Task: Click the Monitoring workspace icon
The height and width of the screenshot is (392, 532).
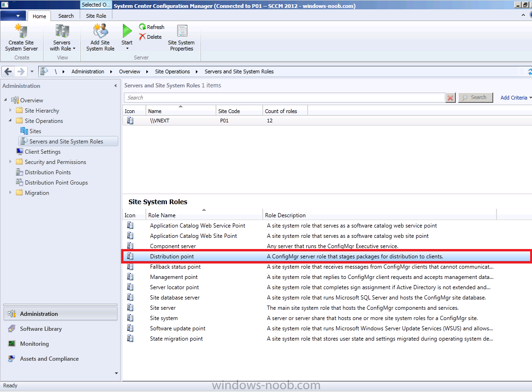Action: [x=12, y=343]
